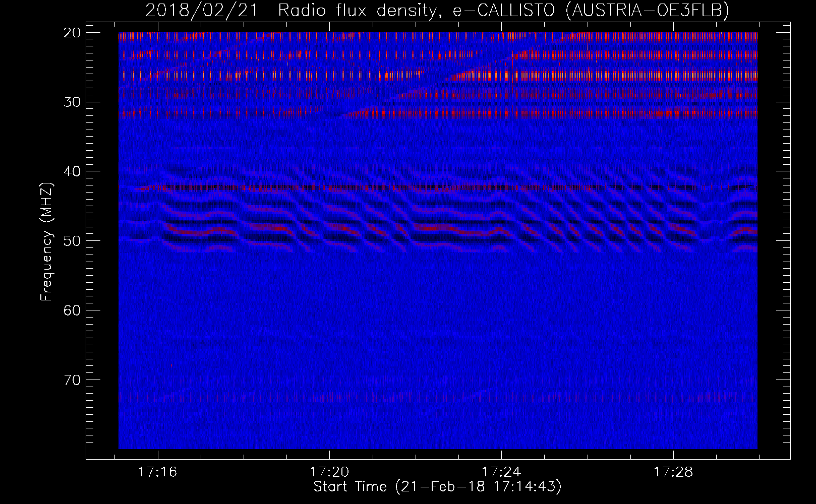Click the 17:24 time tick label
This screenshot has width=816, height=504.
click(x=501, y=472)
